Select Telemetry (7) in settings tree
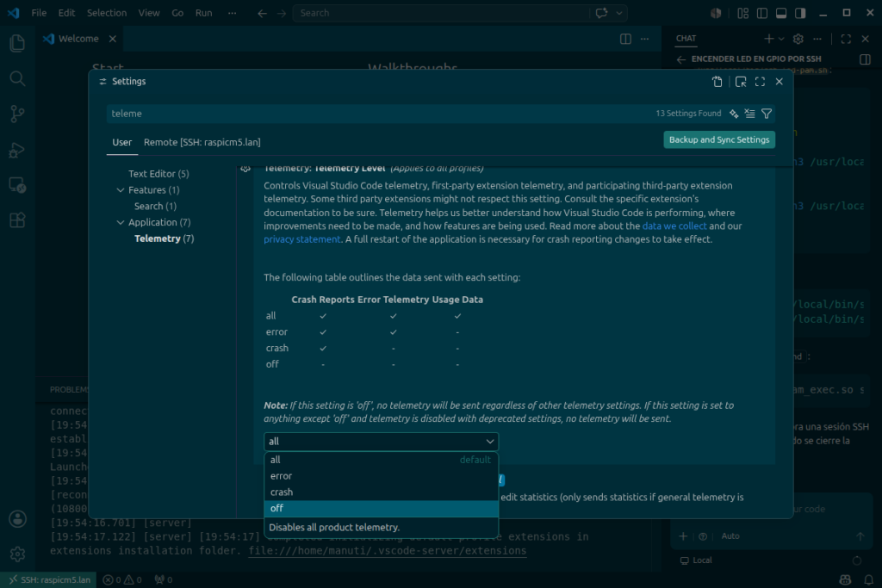Viewport: 882px width, 588px height. tap(165, 239)
